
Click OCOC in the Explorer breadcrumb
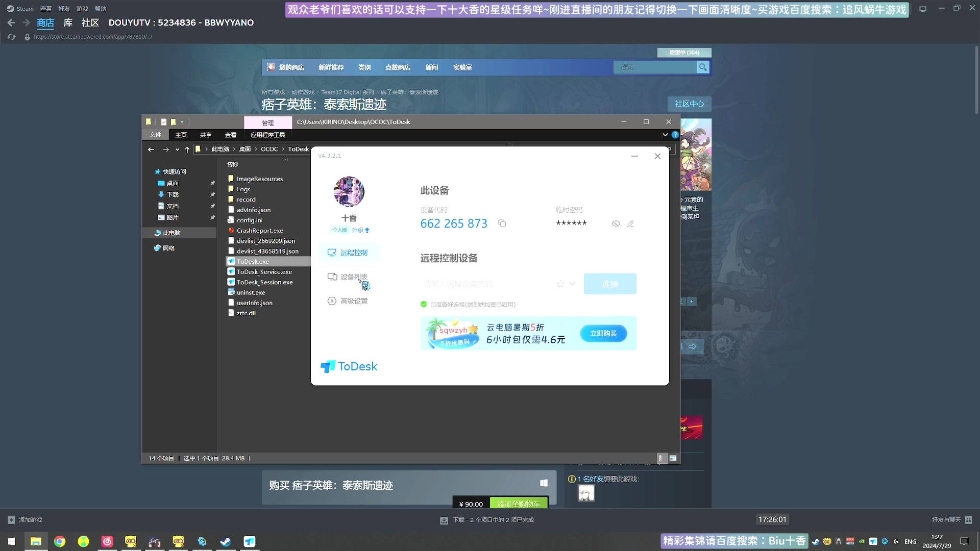click(x=269, y=149)
